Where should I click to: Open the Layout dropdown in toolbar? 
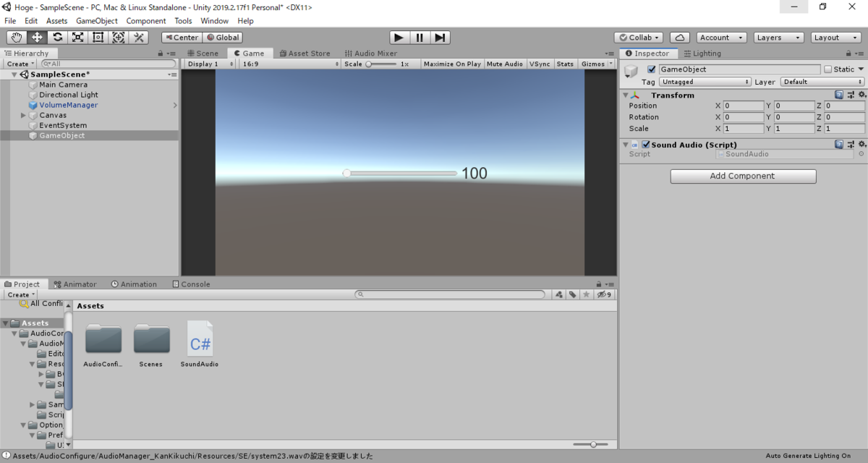[835, 38]
